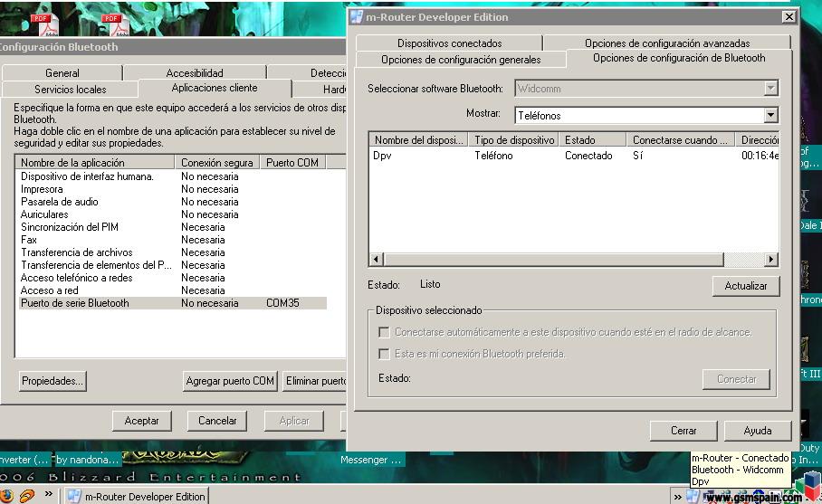Click the Firefox quick launch icon

click(x=7, y=496)
